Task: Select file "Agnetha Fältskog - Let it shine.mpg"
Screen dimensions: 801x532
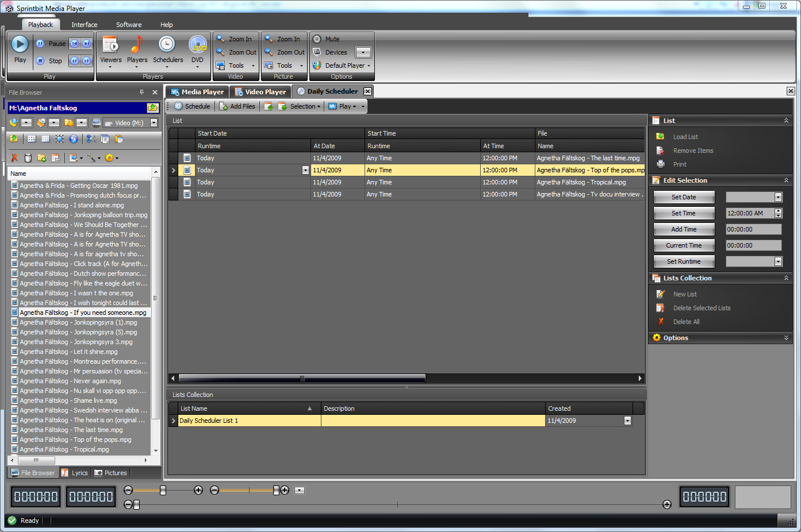Action: coord(68,352)
